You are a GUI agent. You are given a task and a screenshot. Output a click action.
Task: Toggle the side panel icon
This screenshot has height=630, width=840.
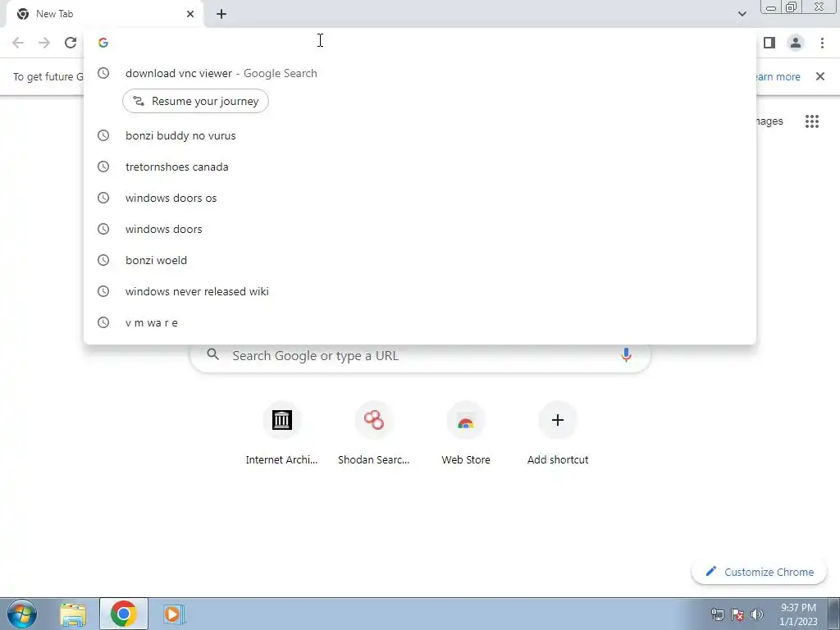pos(769,43)
